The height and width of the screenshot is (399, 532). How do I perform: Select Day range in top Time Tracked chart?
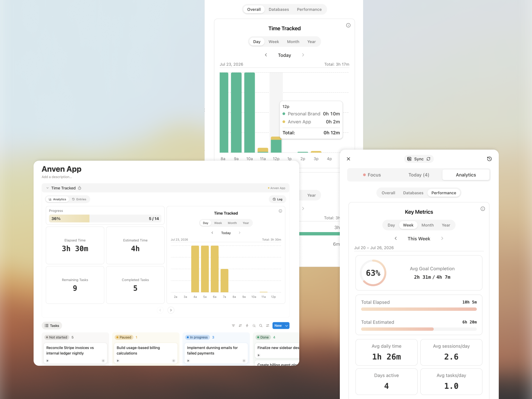tap(257, 42)
